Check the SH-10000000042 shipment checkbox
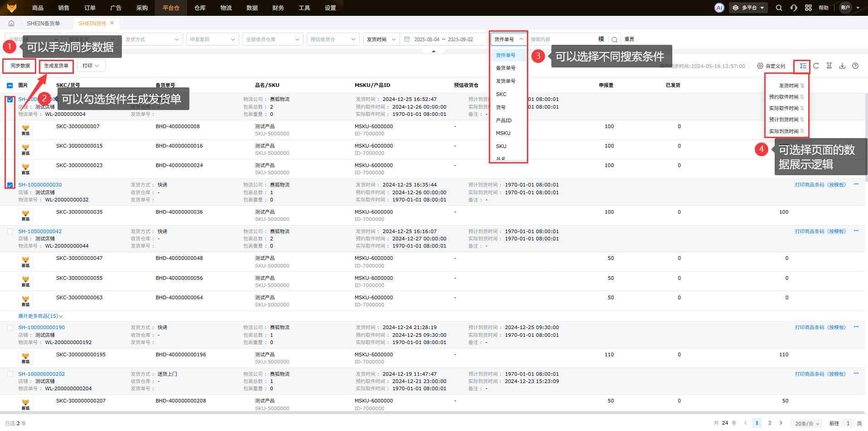Screen dimensions: 868x431 (x=10, y=231)
